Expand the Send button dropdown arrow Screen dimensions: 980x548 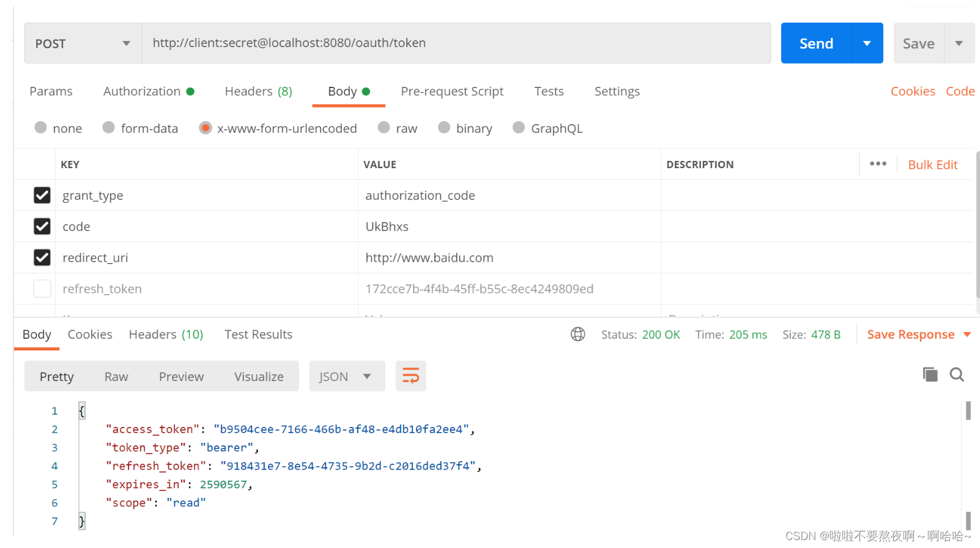pyautogui.click(x=867, y=43)
